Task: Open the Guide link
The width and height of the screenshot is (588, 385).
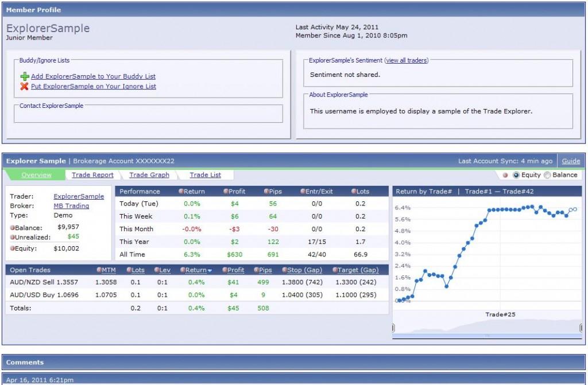Action: pos(570,161)
